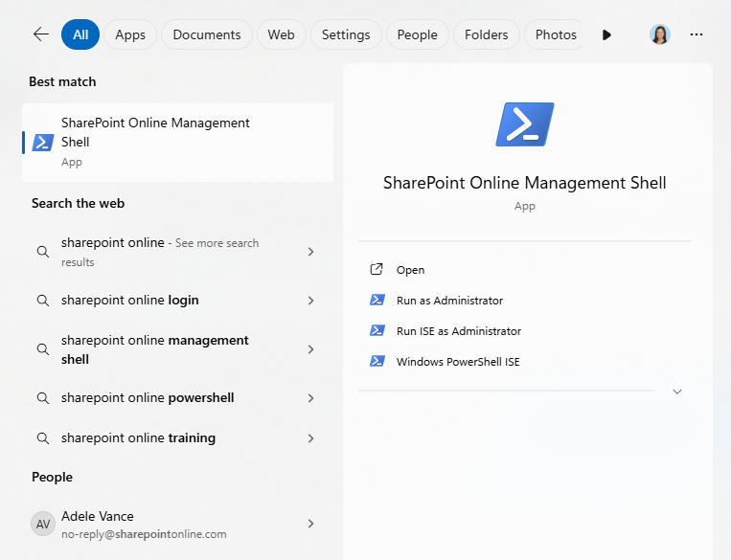Expand chevron for 'sharepoint online login'
The height and width of the screenshot is (560, 731).
[x=311, y=301]
